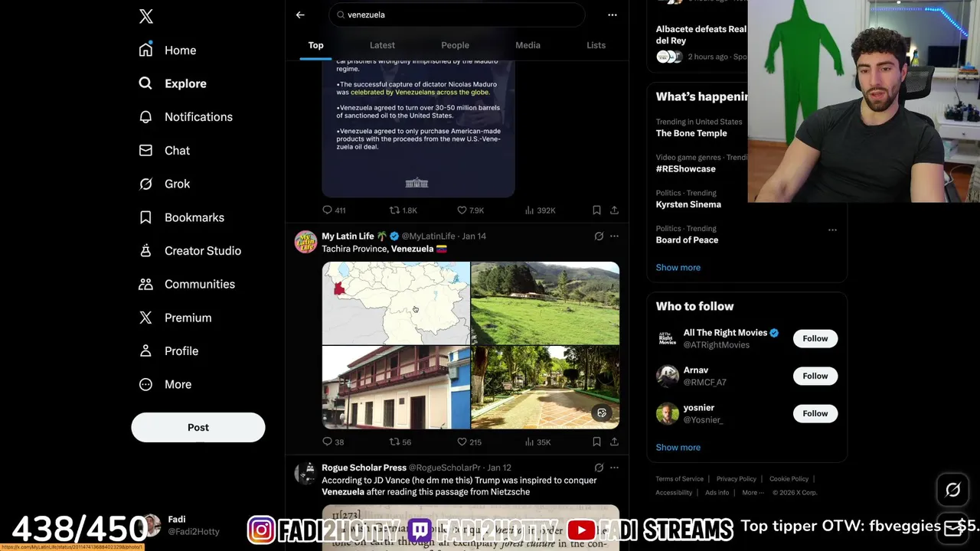Click the Post button
The width and height of the screenshot is (980, 551).
tap(198, 427)
